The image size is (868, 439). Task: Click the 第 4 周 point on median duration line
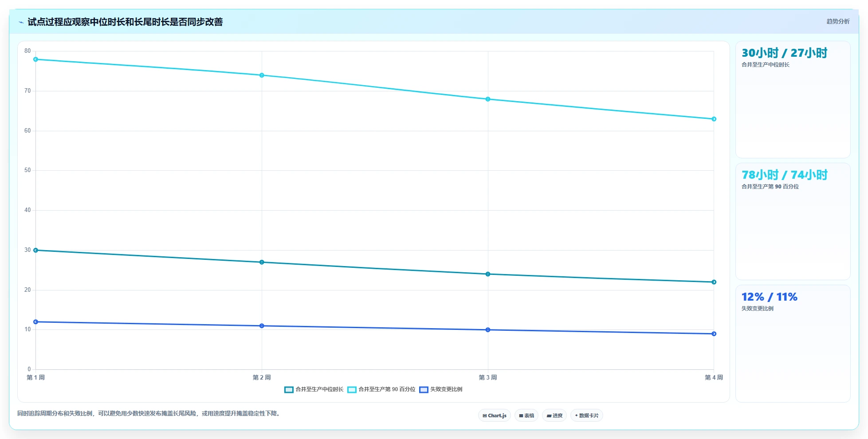(714, 282)
